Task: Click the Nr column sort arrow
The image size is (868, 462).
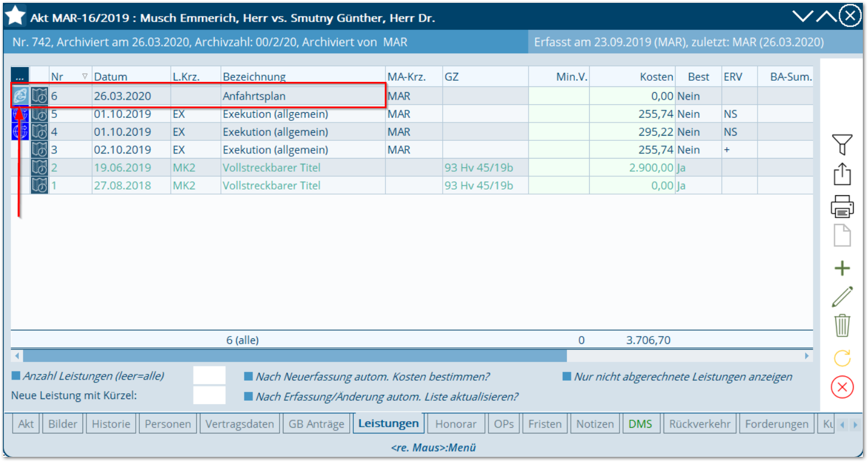Action: pyautogui.click(x=85, y=77)
